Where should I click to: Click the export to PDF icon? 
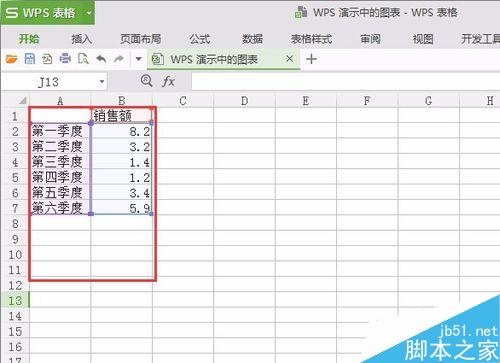[47, 59]
